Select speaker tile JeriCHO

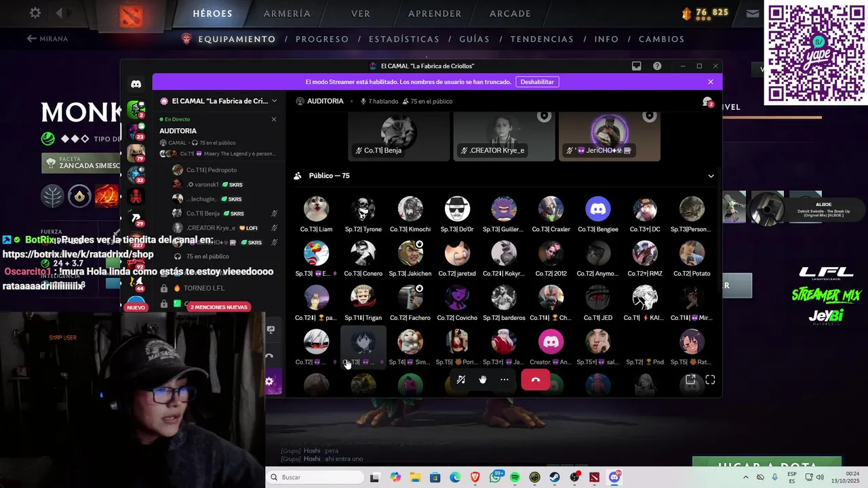609,136
